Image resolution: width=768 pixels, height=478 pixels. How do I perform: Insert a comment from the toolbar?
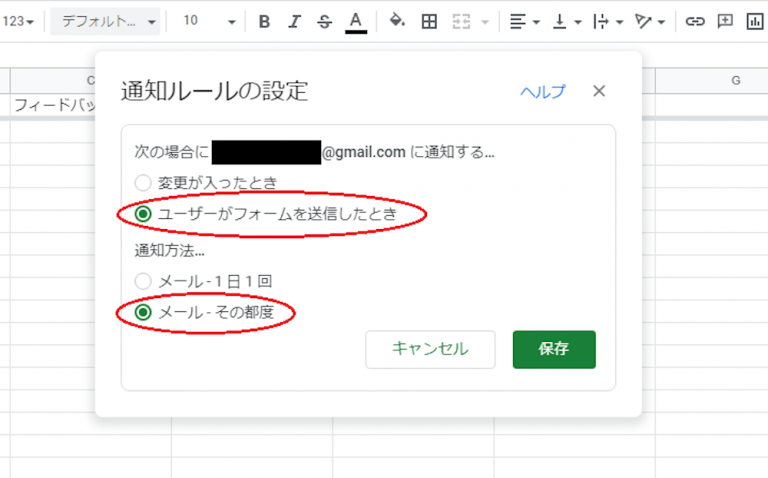[725, 21]
